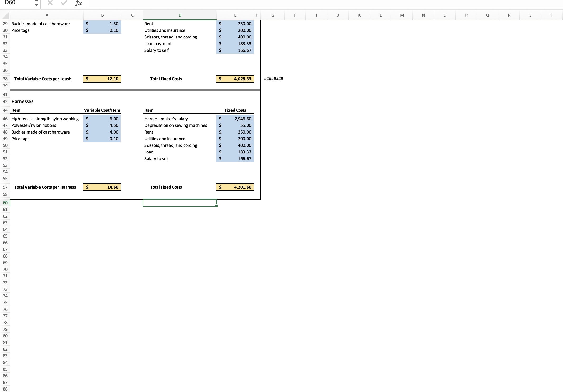Click the Name Box up stepper arrow
The width and height of the screenshot is (563, 392).
pyautogui.click(x=36, y=1)
